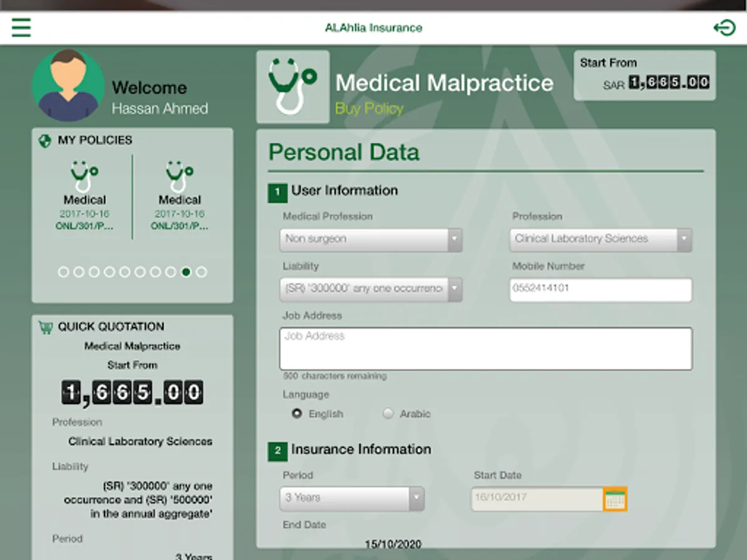
Task: Open the Medical Profession dropdown
Action: tap(371, 239)
